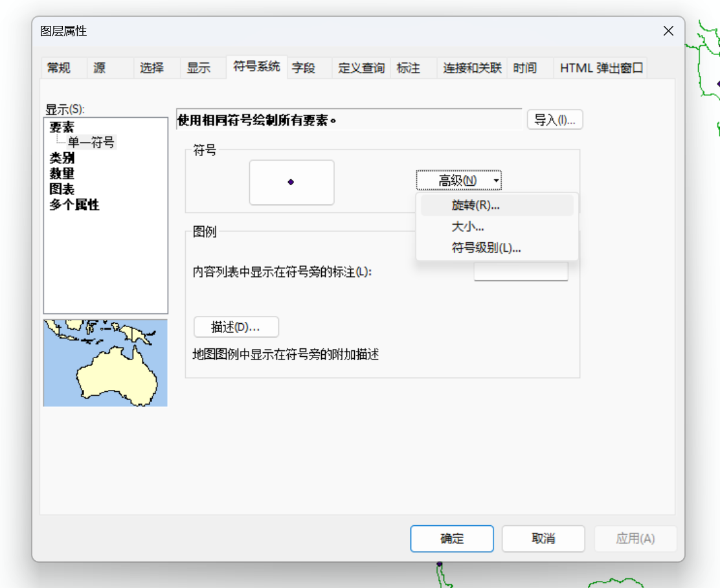Select 数量 in the display list

[62, 174]
